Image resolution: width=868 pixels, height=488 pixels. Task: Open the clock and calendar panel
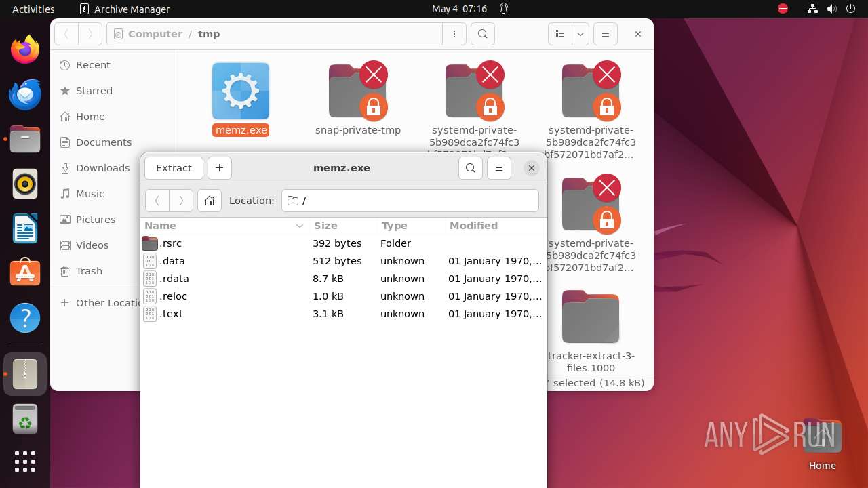coord(460,9)
